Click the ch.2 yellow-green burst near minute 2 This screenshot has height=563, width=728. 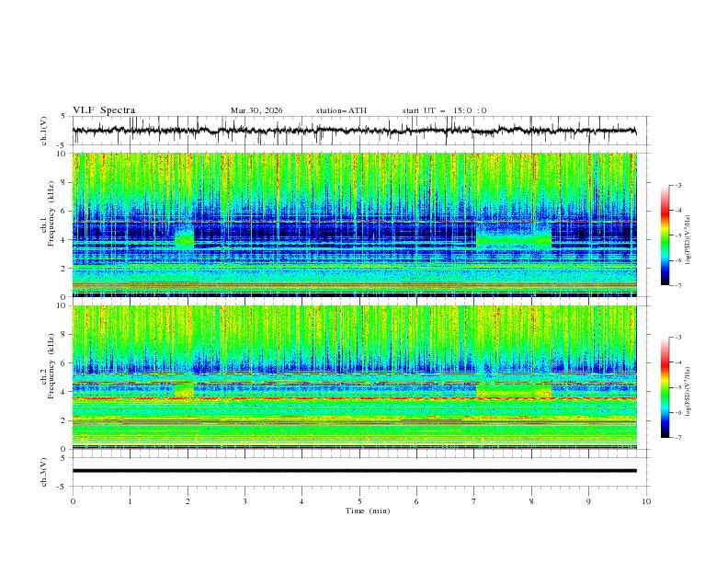(184, 391)
